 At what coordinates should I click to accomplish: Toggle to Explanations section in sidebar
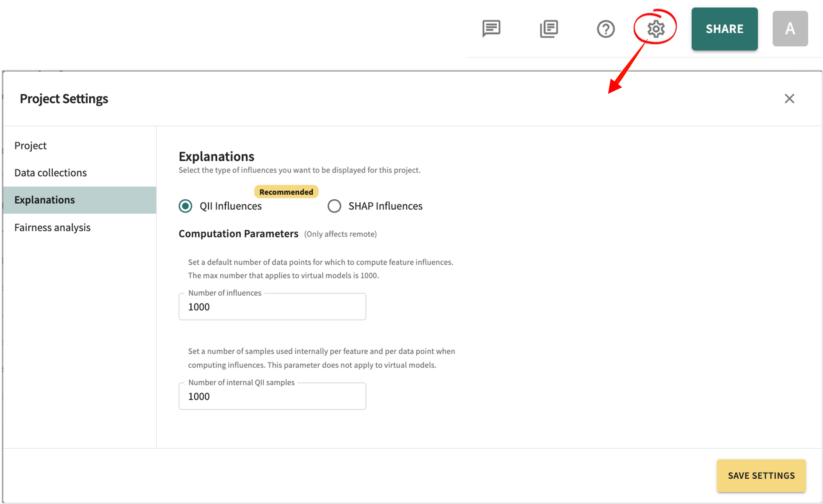pyautogui.click(x=45, y=199)
